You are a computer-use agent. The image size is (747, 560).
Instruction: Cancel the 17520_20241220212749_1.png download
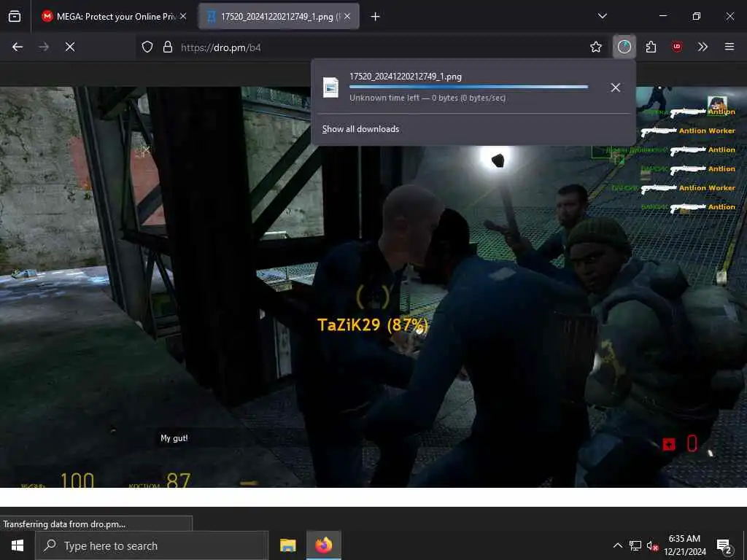[x=616, y=87]
